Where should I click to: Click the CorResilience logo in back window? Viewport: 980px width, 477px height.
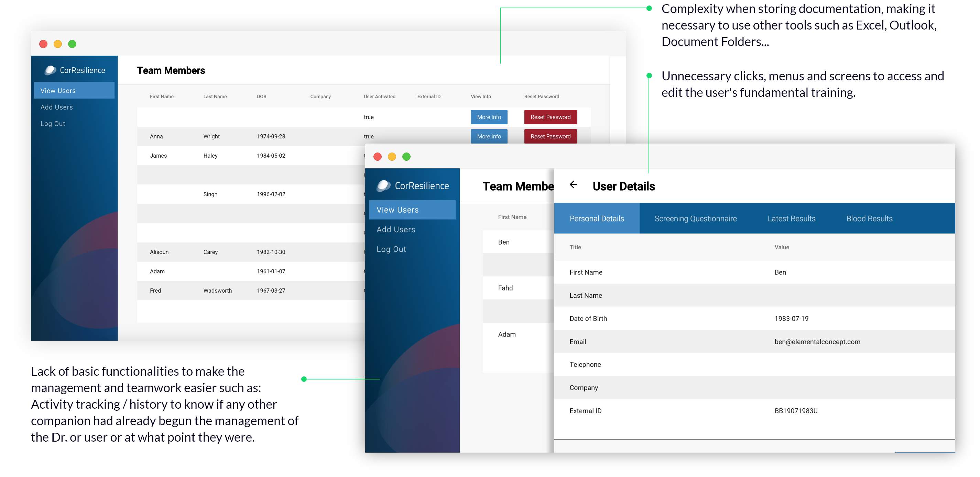click(x=75, y=70)
